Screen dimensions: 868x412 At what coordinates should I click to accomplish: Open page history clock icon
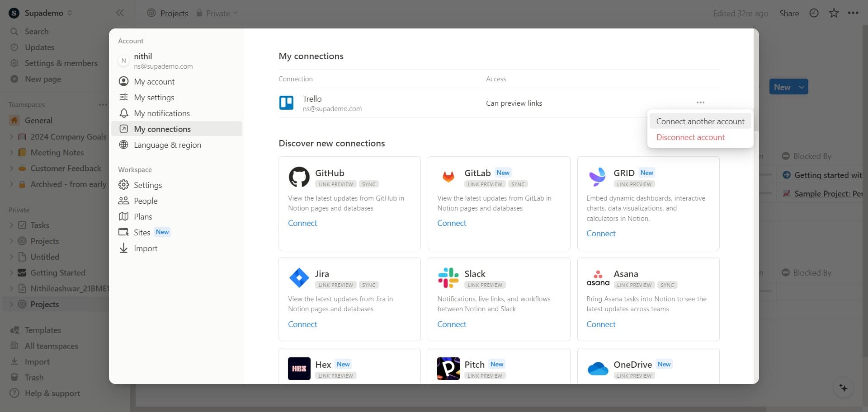coord(814,13)
